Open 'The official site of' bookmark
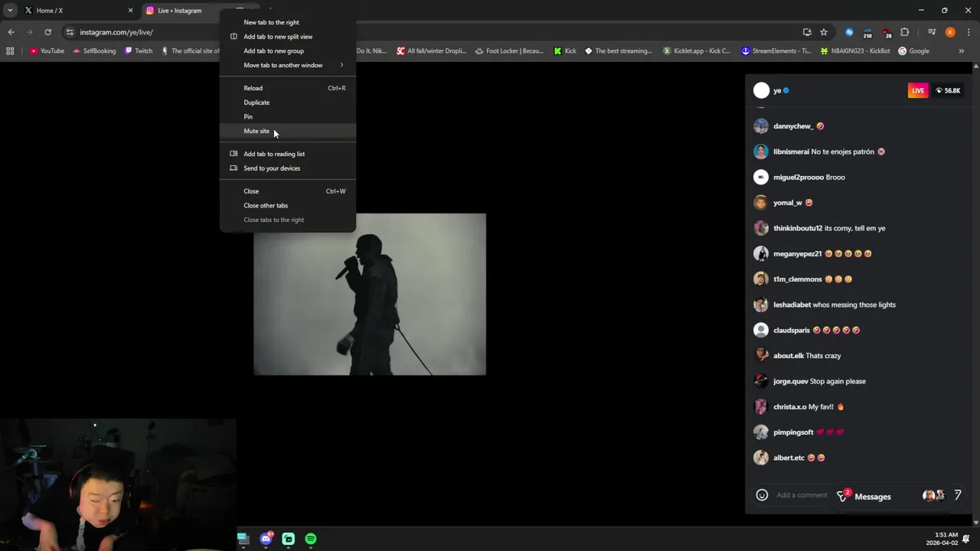This screenshot has height=551, width=980. pyautogui.click(x=191, y=51)
